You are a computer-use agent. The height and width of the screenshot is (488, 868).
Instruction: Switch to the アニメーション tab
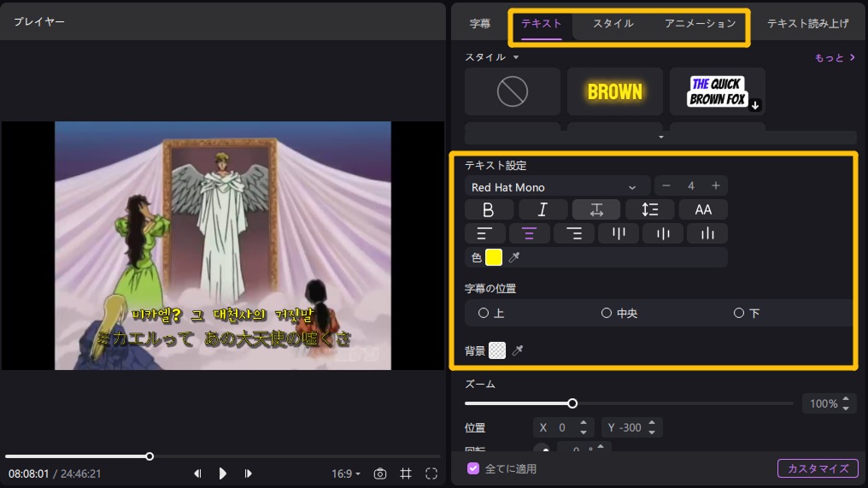(x=701, y=23)
